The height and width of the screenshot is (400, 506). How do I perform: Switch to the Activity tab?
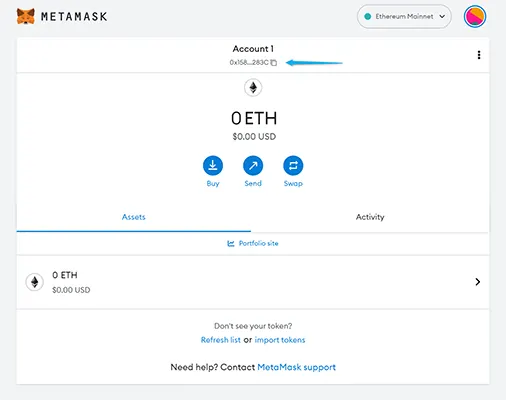click(x=370, y=217)
